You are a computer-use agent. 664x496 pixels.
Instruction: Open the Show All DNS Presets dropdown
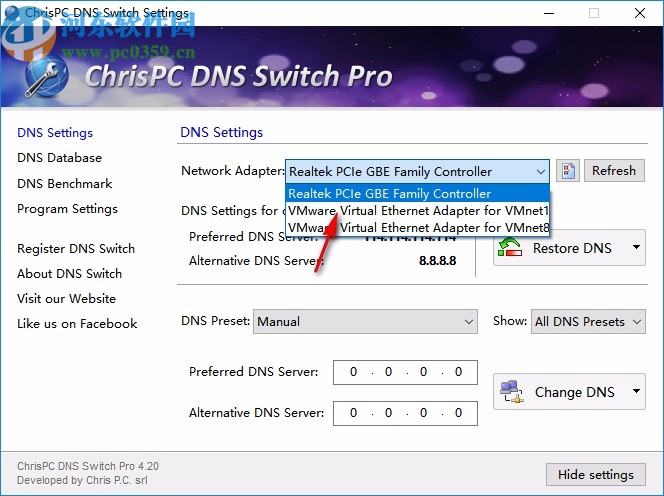click(x=588, y=321)
